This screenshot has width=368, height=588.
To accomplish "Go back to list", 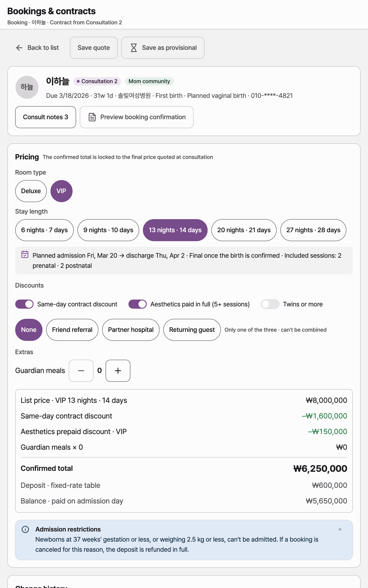I will [37, 48].
